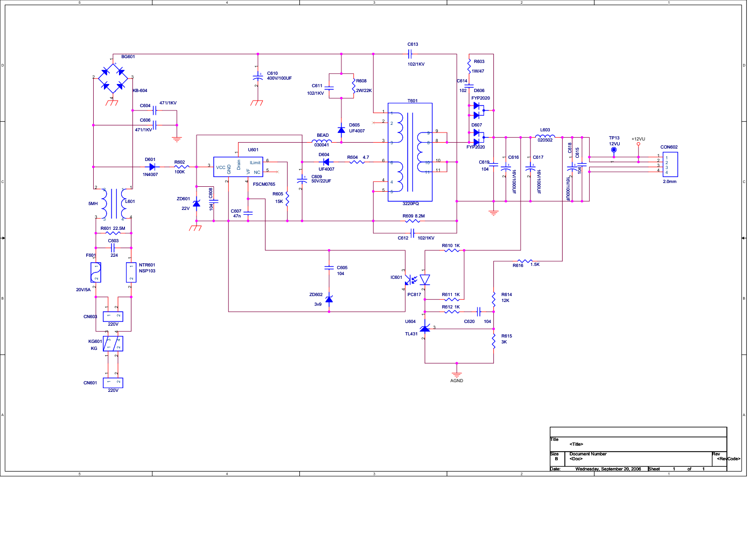This screenshot has width=756, height=534.
Task: Select the D607 dual diode symbol
Action: coord(478,137)
